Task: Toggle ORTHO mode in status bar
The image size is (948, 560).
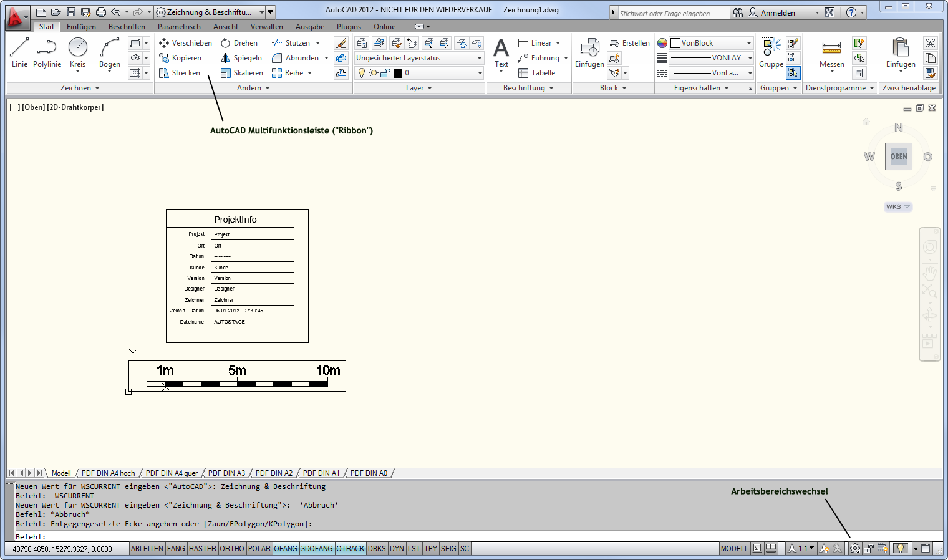Action: [232, 549]
